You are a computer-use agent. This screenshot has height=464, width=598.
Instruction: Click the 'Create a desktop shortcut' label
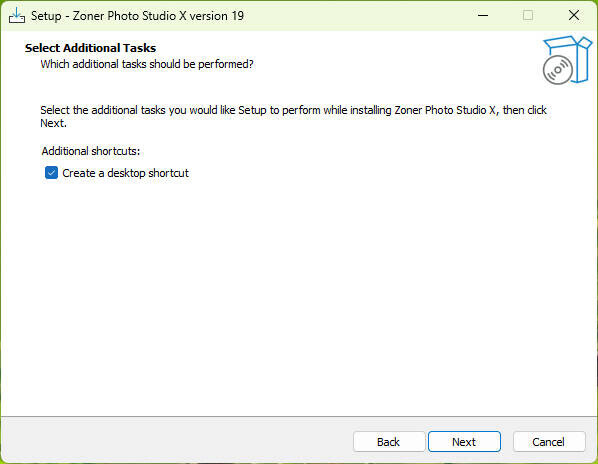[125, 173]
